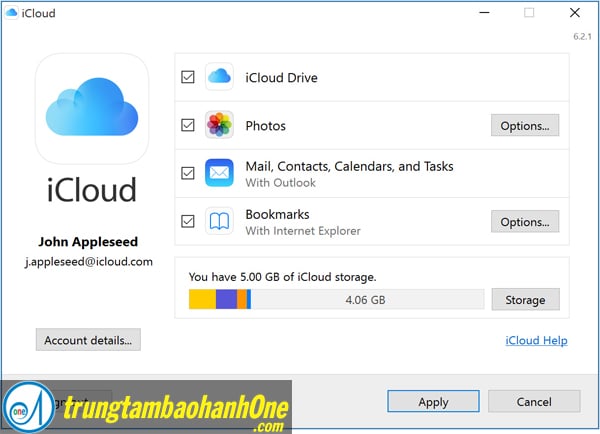
Task: Click the iCloud Drive cloud icon
Action: click(x=219, y=77)
